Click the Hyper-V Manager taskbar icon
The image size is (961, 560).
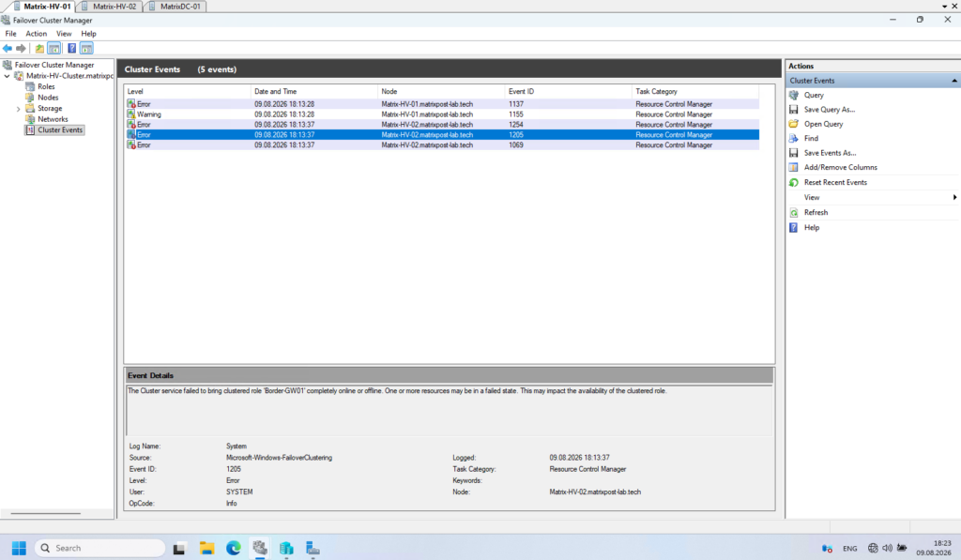pyautogui.click(x=286, y=549)
